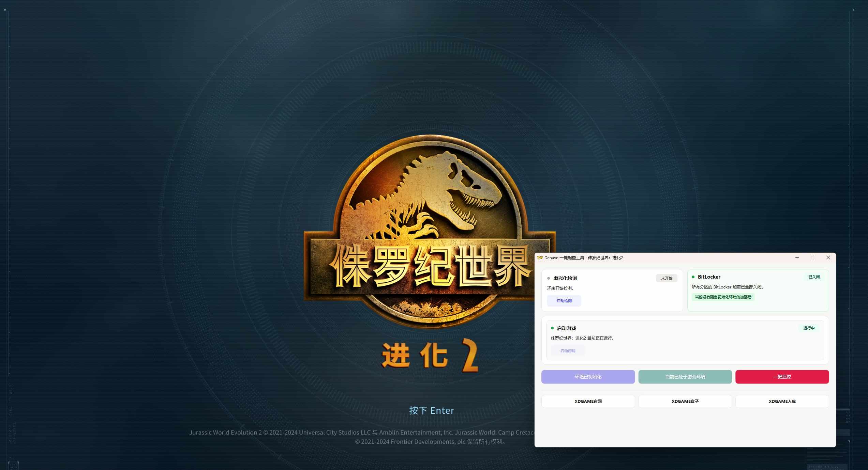Open XDGAME盒子 from the bottom row

[685, 401]
